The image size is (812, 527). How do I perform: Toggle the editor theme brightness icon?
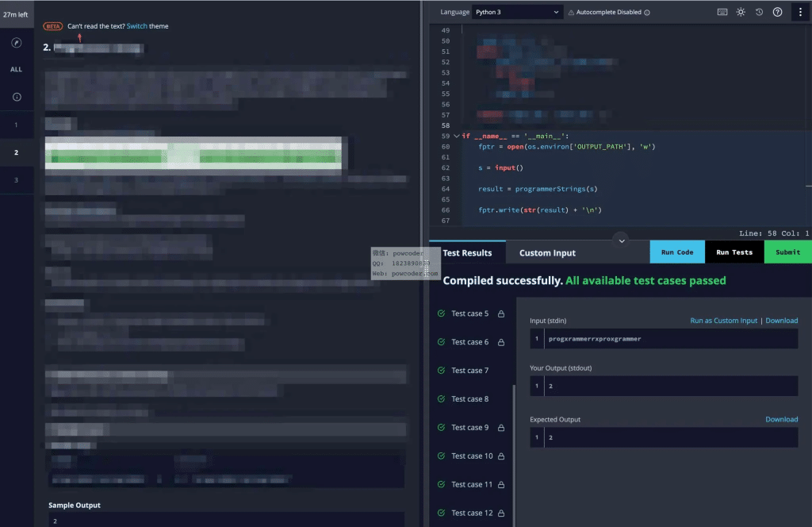pos(741,12)
